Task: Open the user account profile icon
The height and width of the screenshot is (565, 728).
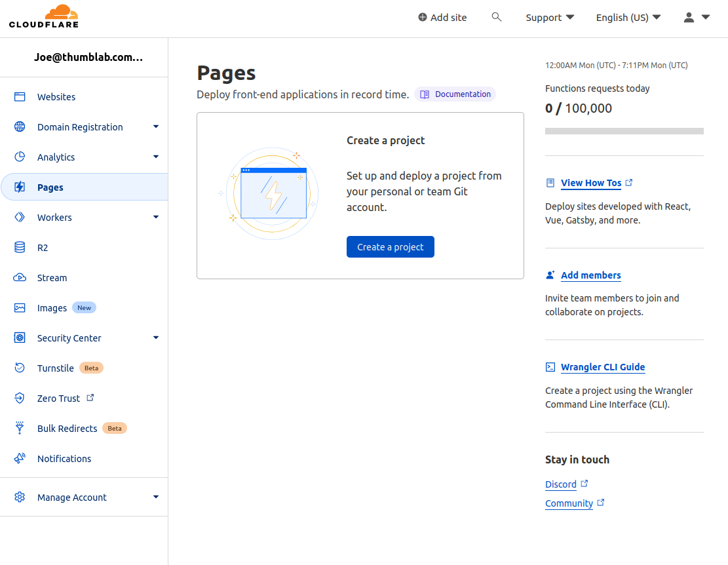Action: point(689,17)
